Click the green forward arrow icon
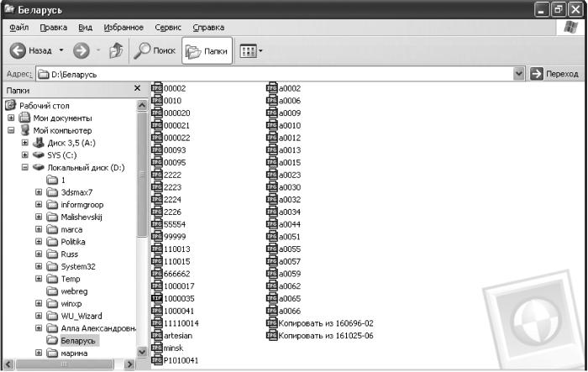The image size is (588, 372). [x=81, y=50]
